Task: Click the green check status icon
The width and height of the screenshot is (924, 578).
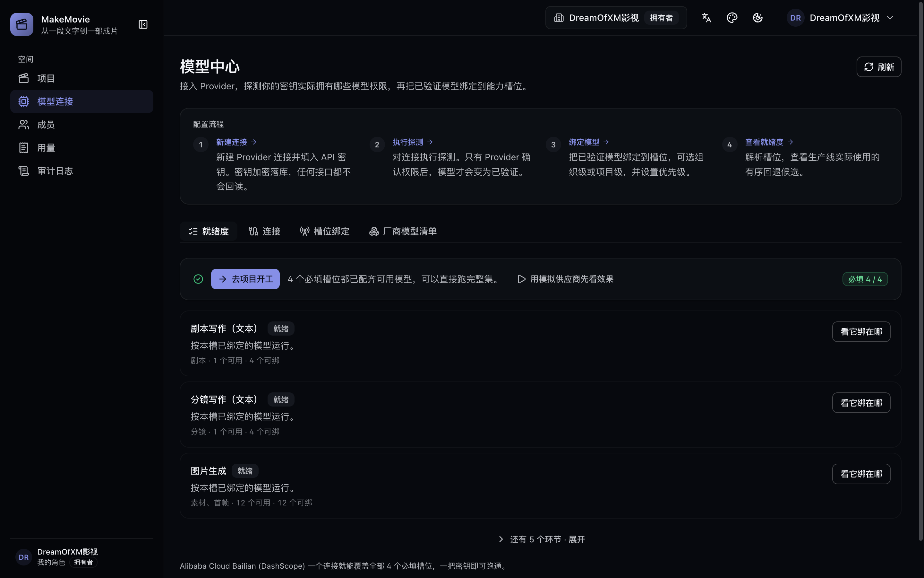Action: coord(198,279)
